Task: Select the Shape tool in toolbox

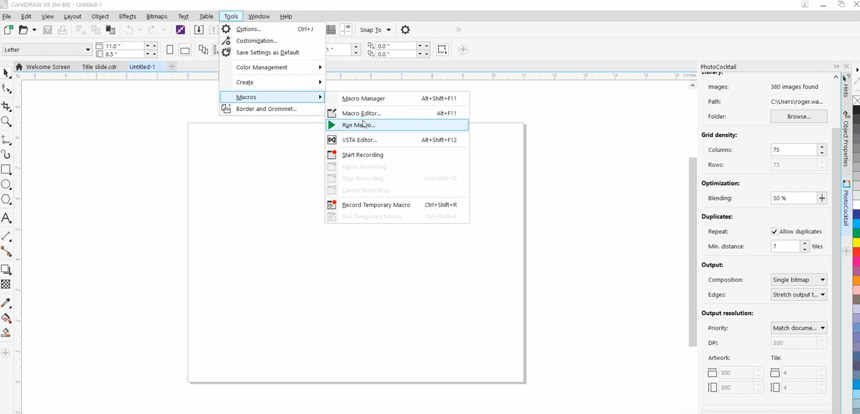Action: click(6, 89)
